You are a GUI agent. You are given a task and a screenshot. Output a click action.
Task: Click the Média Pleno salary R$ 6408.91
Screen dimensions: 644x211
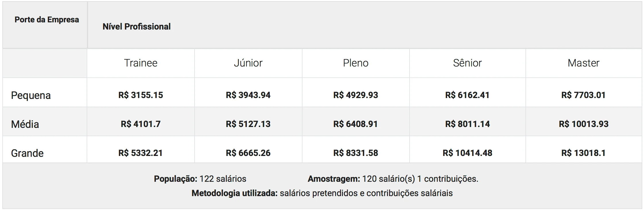tap(356, 124)
